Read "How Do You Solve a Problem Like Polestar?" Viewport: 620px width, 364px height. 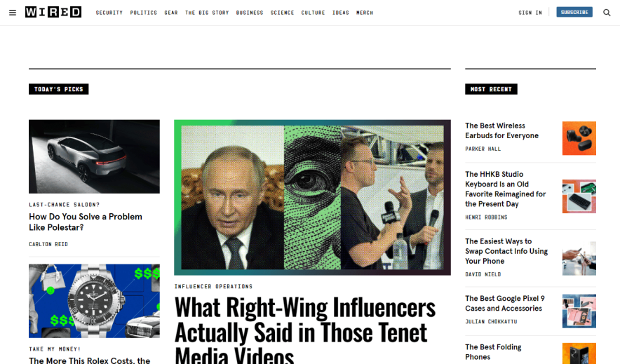tap(86, 222)
